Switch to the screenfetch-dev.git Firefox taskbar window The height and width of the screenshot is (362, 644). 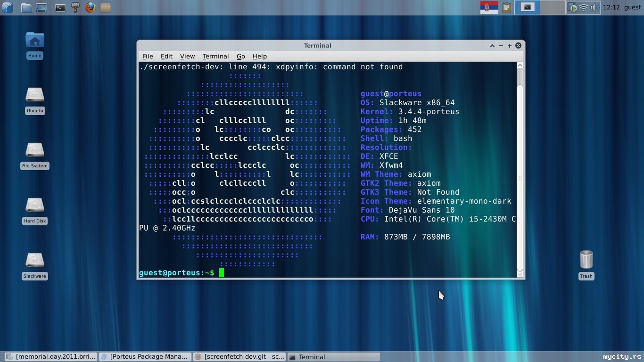click(x=239, y=357)
